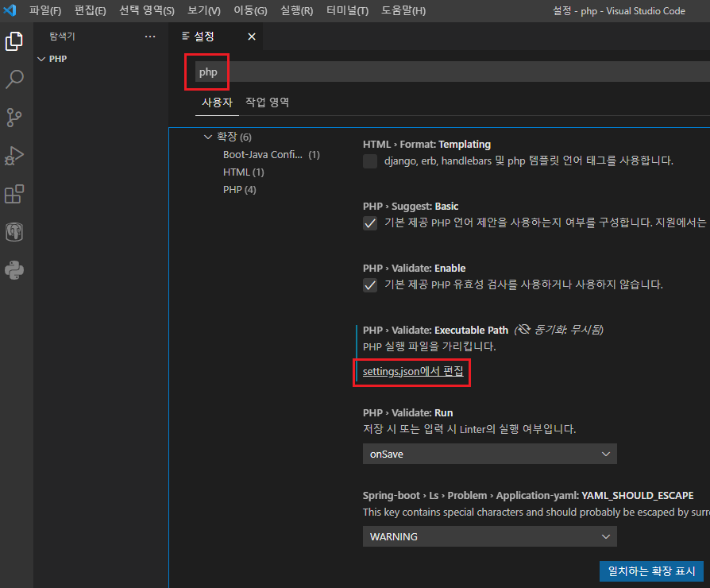Select PHP (4) in settings tree

point(240,190)
